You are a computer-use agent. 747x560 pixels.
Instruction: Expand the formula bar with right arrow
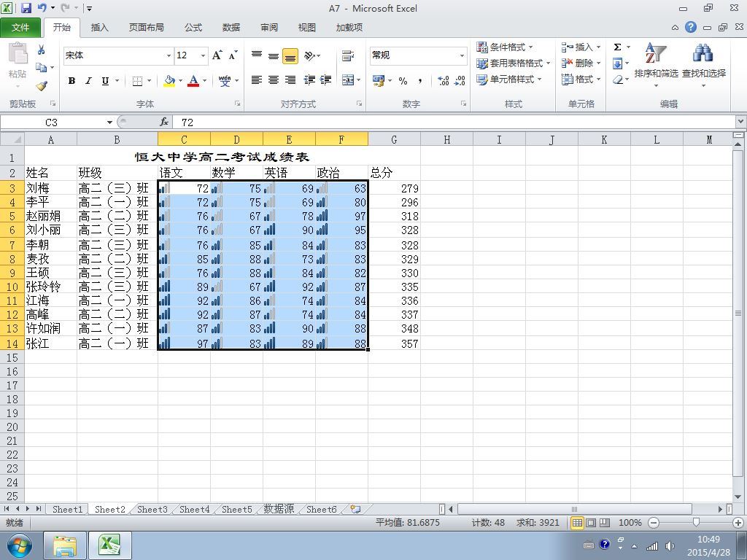741,122
